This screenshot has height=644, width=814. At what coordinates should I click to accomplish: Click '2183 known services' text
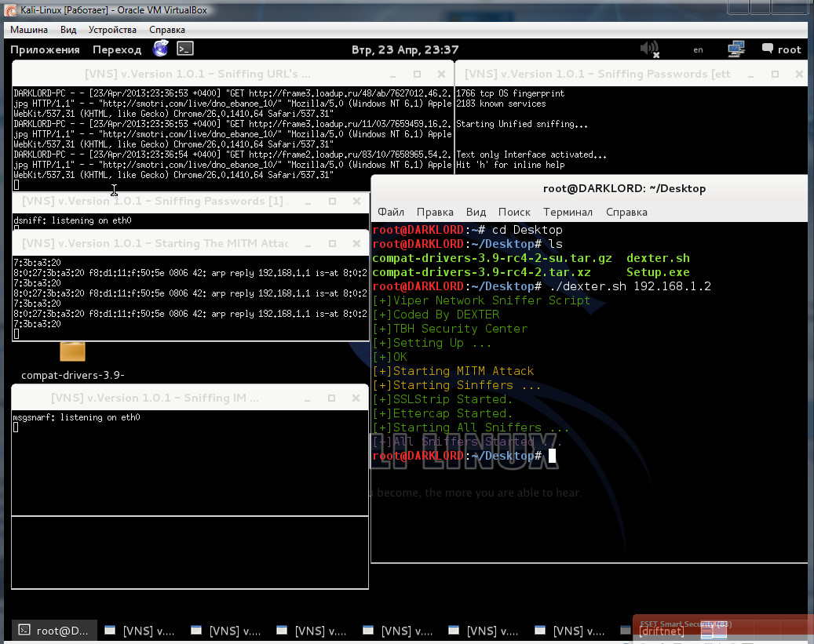501,104
